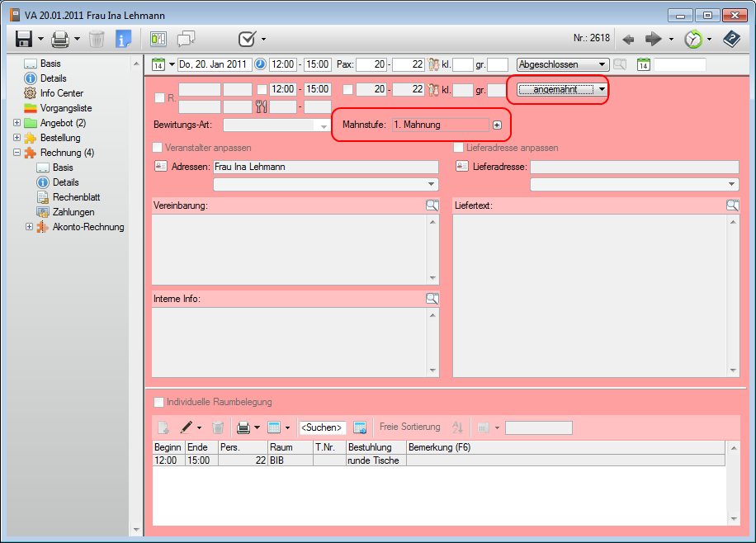Viewport: 756px width, 543px height.
Task: Open the help book icon
Action: tap(731, 39)
